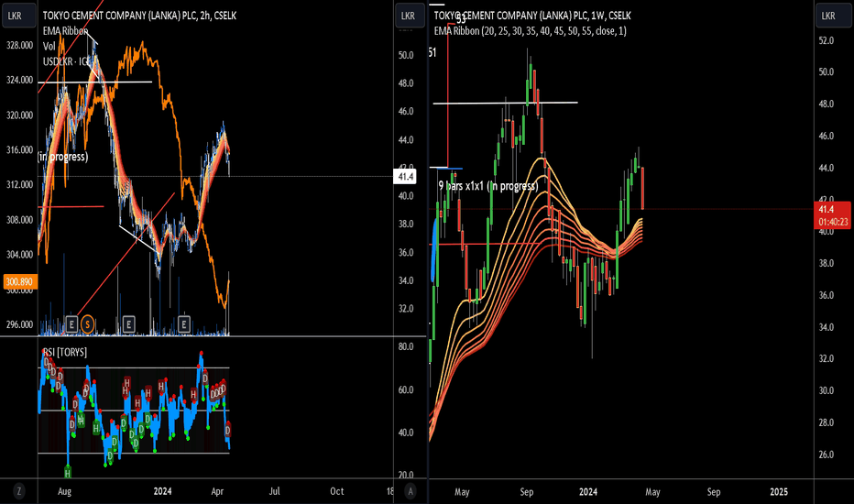Screen dimensions: 854x504
Task: Click 296.000 on the left price axis
Action: pos(19,324)
